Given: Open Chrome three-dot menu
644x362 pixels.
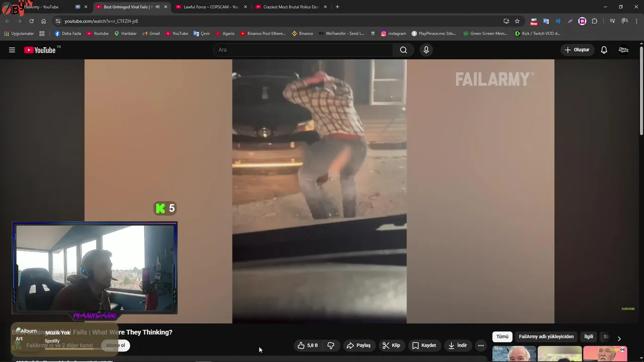Looking at the screenshot, I should point(636,21).
